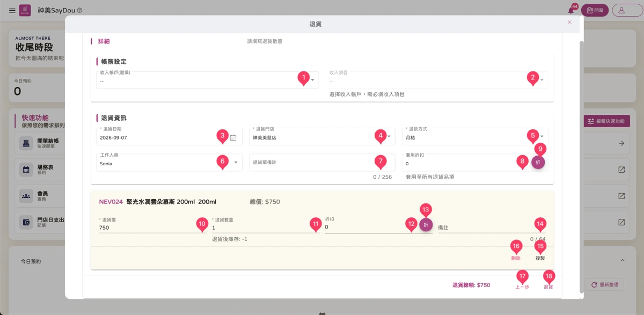Screen dimensions: 644x315
Task: Click the 退貨後庫存: -1 text
Action: pyautogui.click(x=230, y=239)
